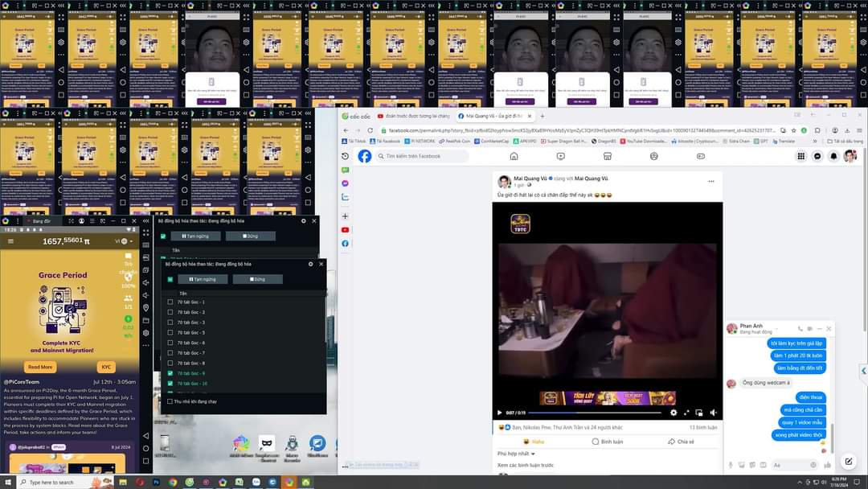
Task: Open Facebook Messenger icon in header
Action: click(817, 156)
